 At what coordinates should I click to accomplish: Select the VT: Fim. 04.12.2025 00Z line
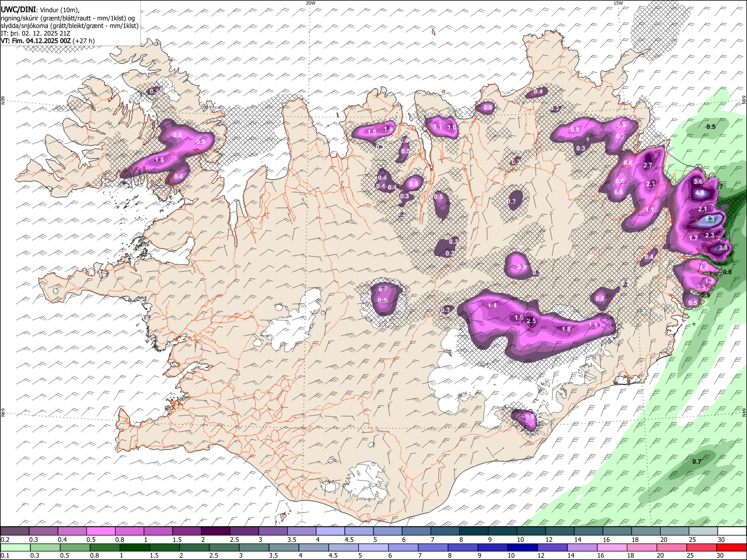point(48,41)
